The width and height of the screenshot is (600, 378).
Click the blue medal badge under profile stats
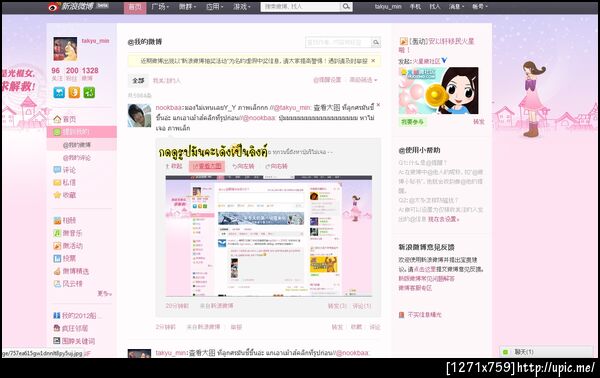(59, 93)
